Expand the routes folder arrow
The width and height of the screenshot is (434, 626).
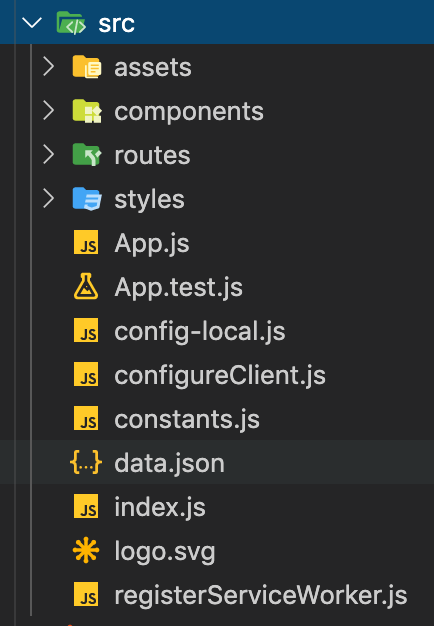point(48,155)
